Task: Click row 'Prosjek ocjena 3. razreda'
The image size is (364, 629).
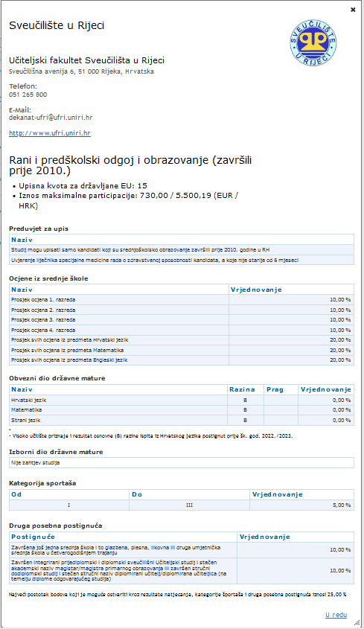Action: pyautogui.click(x=182, y=320)
